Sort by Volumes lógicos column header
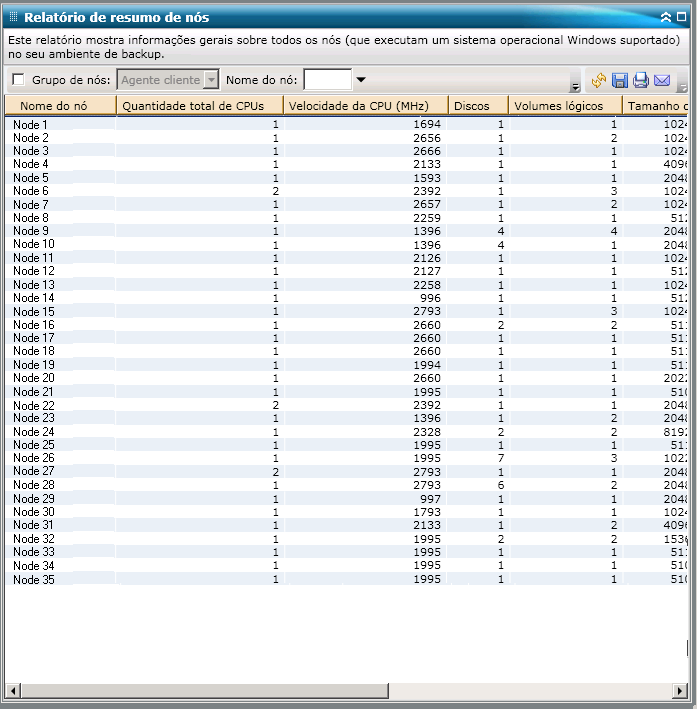The width and height of the screenshot is (697, 709). tap(565, 106)
